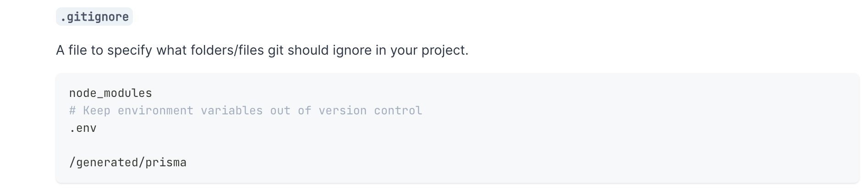Click the sentence describing the .gitignore file
Screen dimensions: 868x192
(x=262, y=50)
